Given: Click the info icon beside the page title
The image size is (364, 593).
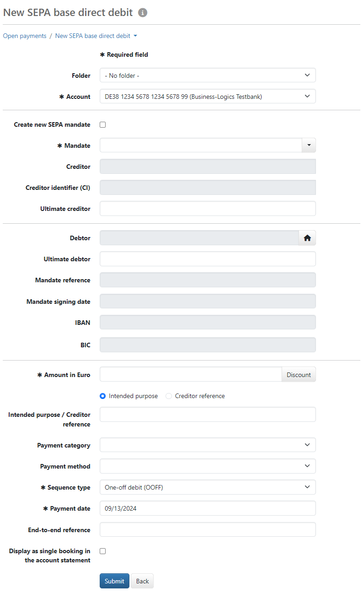Looking at the screenshot, I should tap(143, 13).
